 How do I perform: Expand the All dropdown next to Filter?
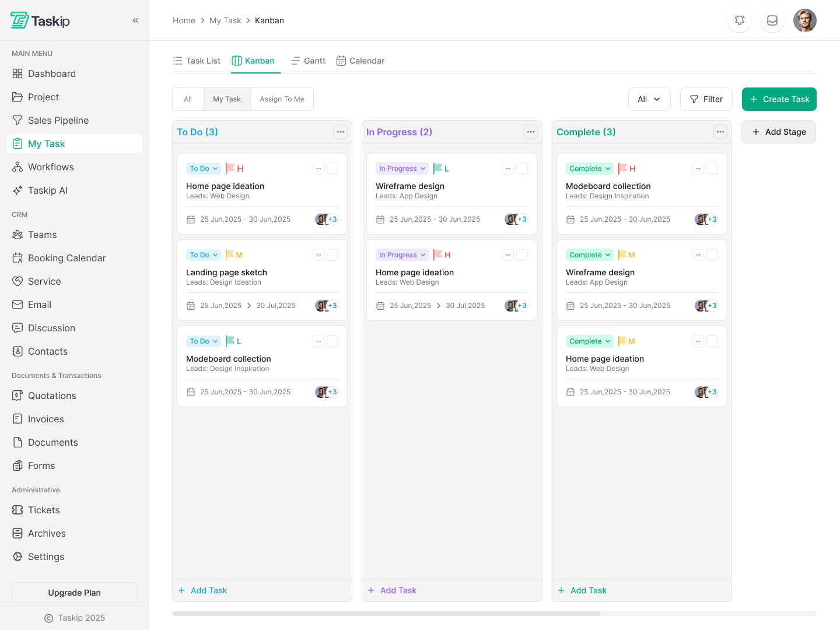coord(649,99)
